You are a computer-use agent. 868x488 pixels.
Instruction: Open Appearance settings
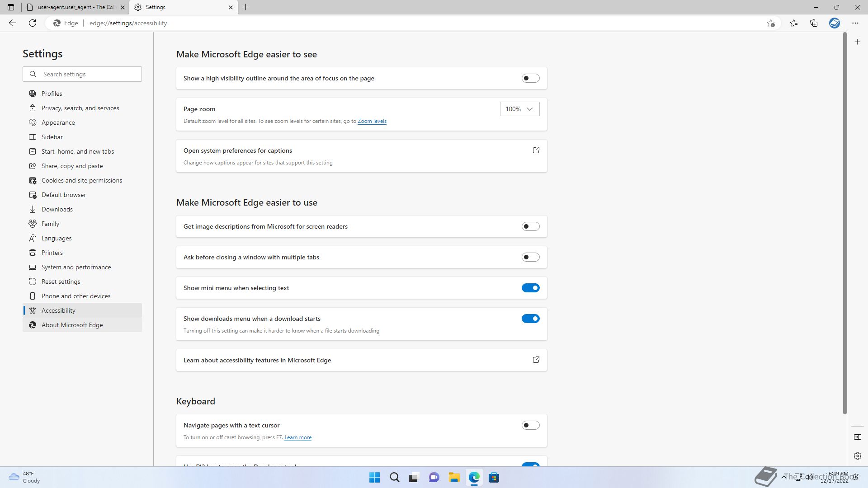pos(82,122)
